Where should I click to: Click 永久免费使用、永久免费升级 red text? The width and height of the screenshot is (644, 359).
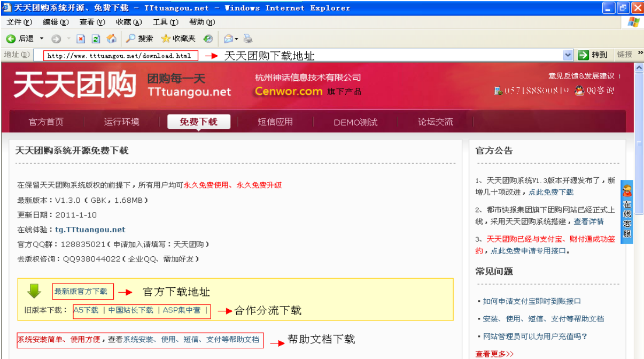[232, 185]
